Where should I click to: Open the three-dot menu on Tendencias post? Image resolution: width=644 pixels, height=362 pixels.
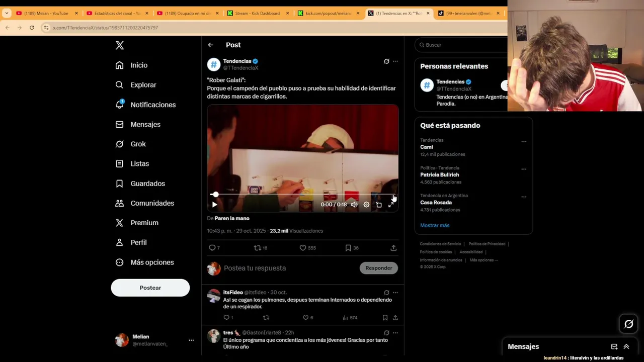tap(395, 61)
